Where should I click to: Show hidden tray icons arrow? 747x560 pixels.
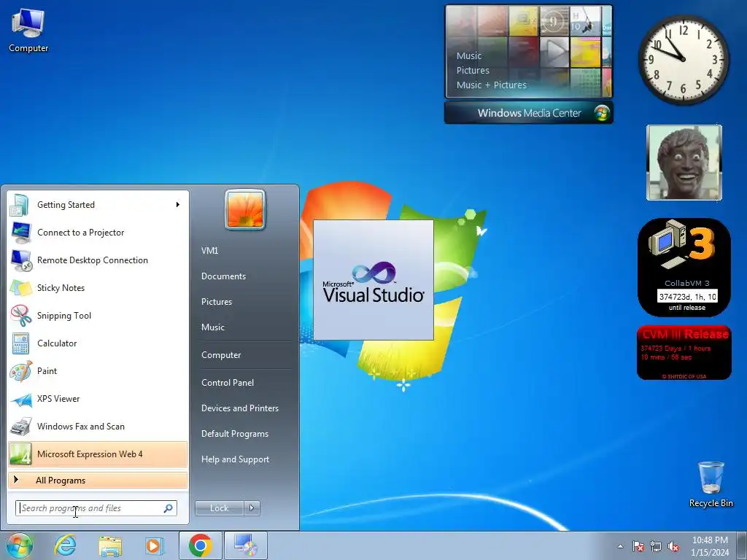pyautogui.click(x=620, y=546)
